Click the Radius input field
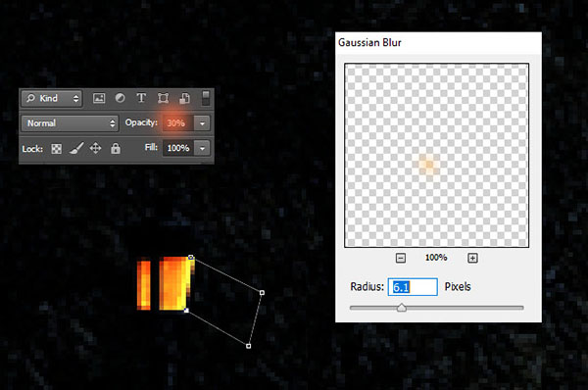588x390 pixels. (x=413, y=287)
